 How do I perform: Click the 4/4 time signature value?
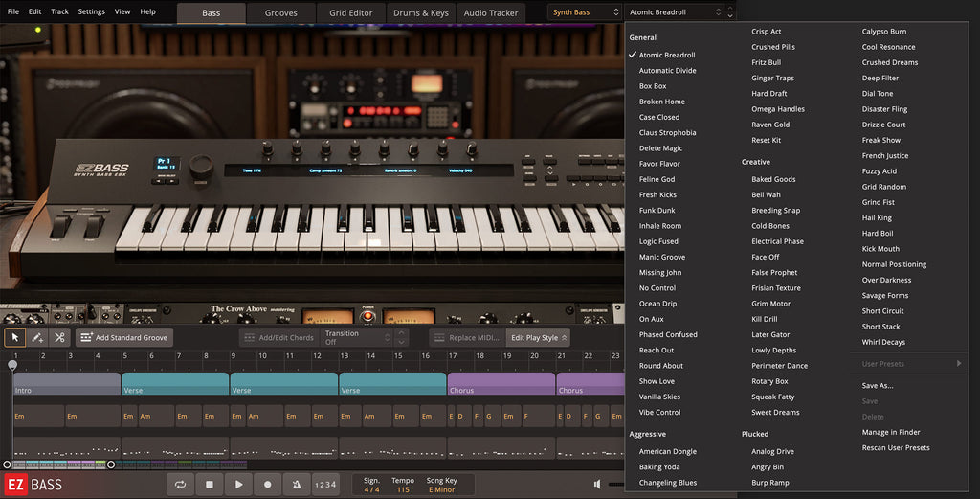tap(372, 490)
